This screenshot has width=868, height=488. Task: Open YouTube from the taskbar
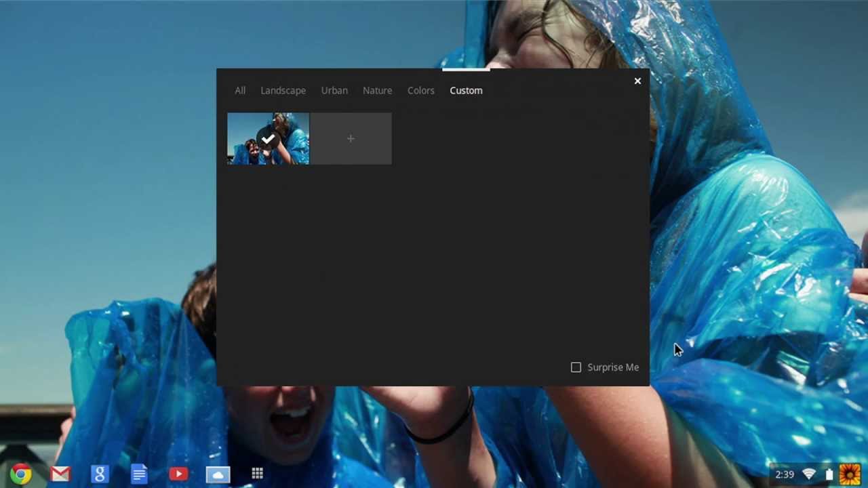coord(178,474)
